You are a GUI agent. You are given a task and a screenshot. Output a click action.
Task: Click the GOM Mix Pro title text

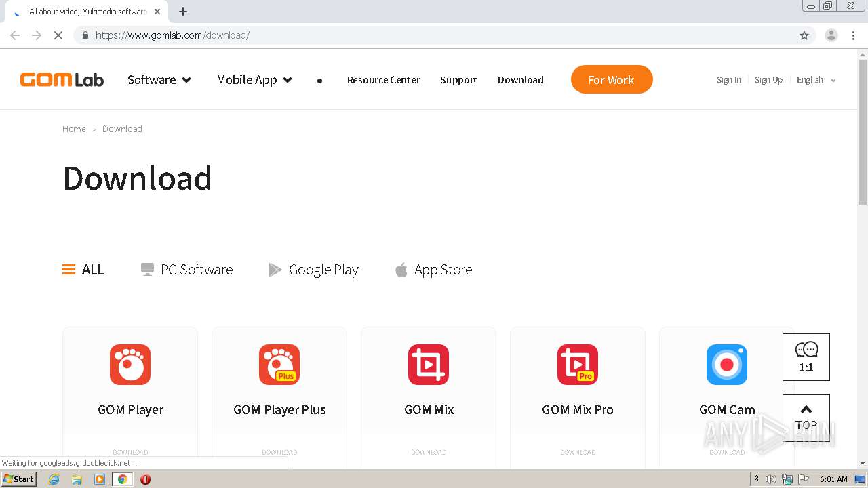tap(578, 409)
